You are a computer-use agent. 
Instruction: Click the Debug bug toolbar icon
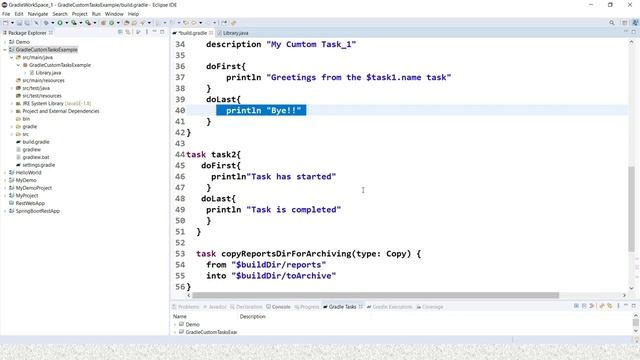point(46,23)
